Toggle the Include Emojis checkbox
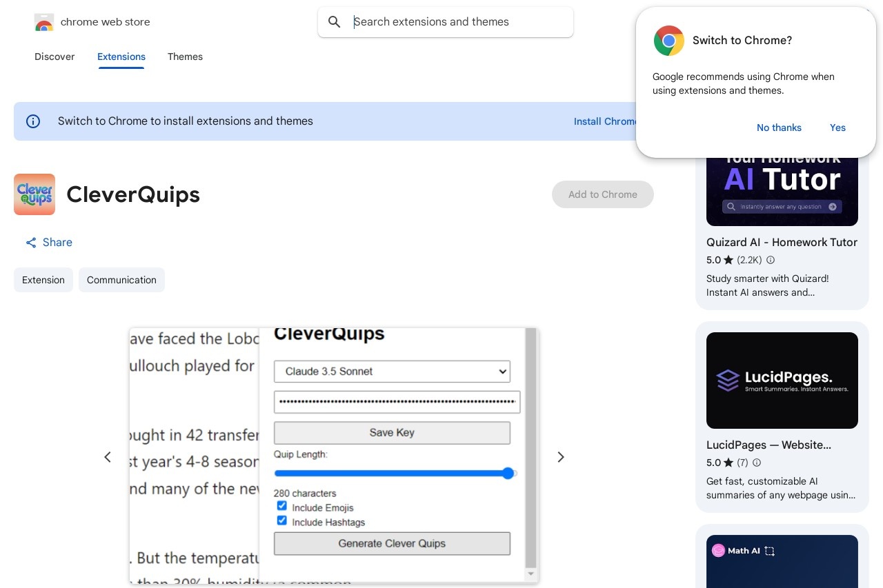The image size is (883, 588). click(281, 506)
